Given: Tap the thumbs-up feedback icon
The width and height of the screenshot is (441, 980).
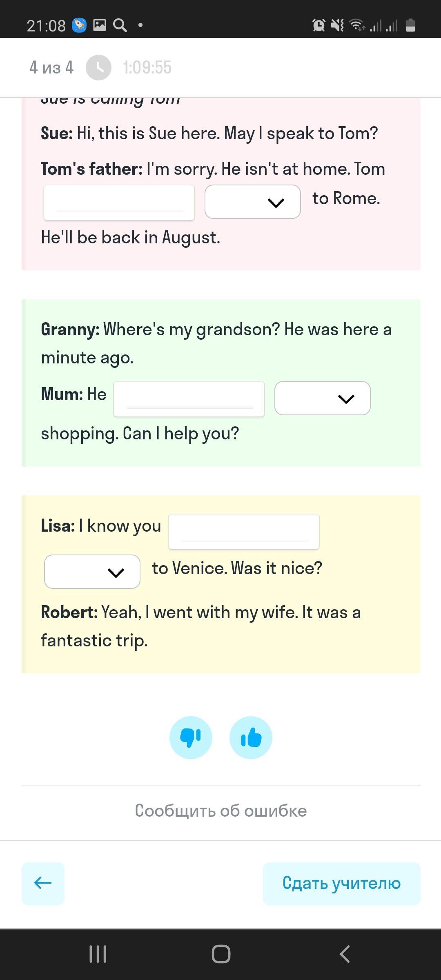Looking at the screenshot, I should [x=251, y=737].
